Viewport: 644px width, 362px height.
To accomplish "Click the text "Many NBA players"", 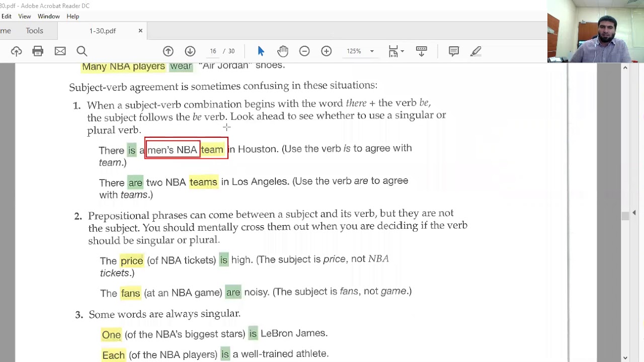I will (123, 66).
